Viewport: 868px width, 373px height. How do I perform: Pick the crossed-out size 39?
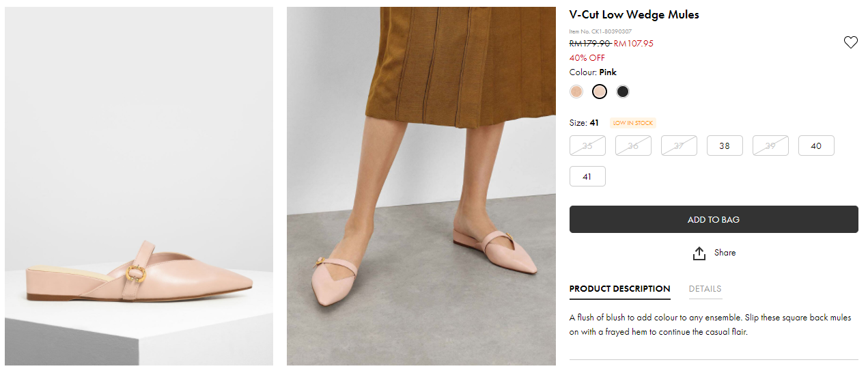click(x=770, y=146)
